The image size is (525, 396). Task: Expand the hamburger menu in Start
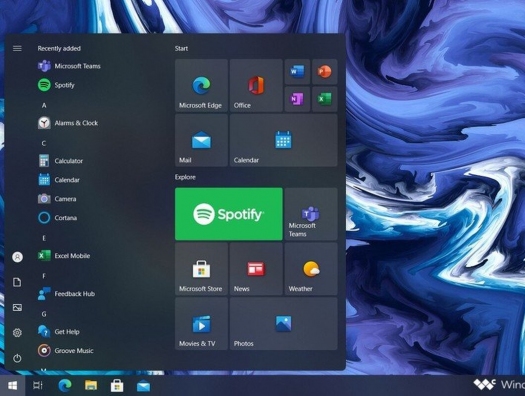[x=17, y=49]
